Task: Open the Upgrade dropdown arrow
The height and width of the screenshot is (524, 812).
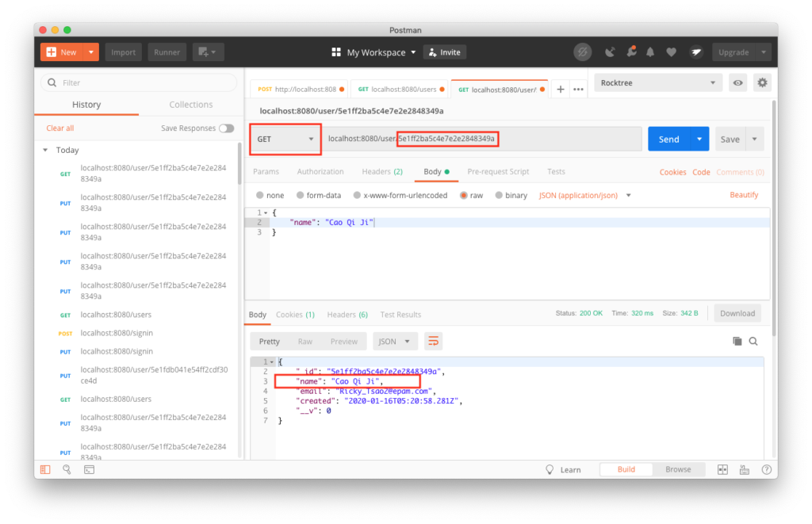Action: (764, 52)
